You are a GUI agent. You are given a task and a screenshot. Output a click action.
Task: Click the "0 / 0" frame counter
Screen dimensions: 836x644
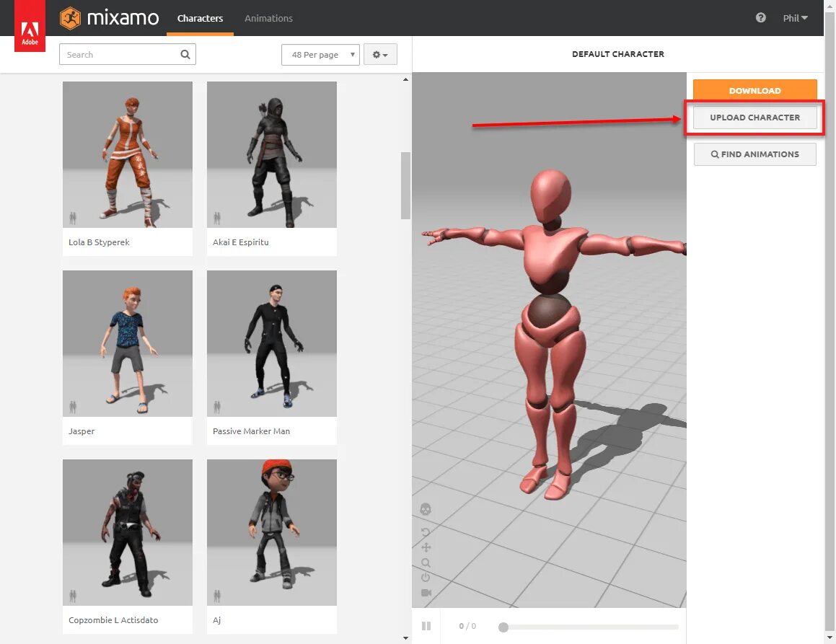(x=467, y=626)
